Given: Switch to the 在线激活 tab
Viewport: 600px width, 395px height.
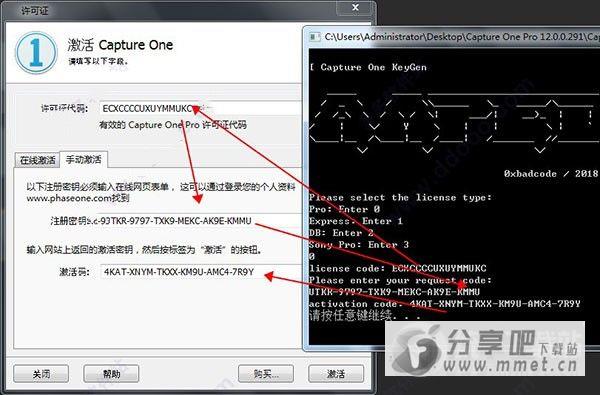Looking at the screenshot, I should pos(38,160).
